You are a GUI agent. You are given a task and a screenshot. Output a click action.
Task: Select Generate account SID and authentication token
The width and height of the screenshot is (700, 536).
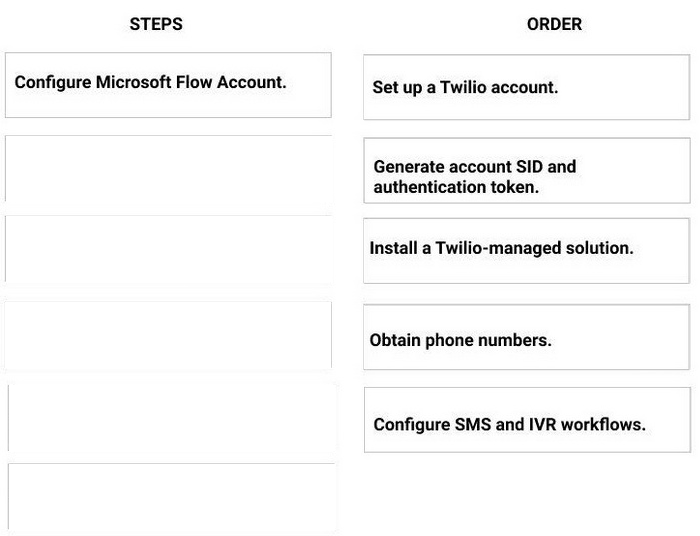[x=527, y=170]
